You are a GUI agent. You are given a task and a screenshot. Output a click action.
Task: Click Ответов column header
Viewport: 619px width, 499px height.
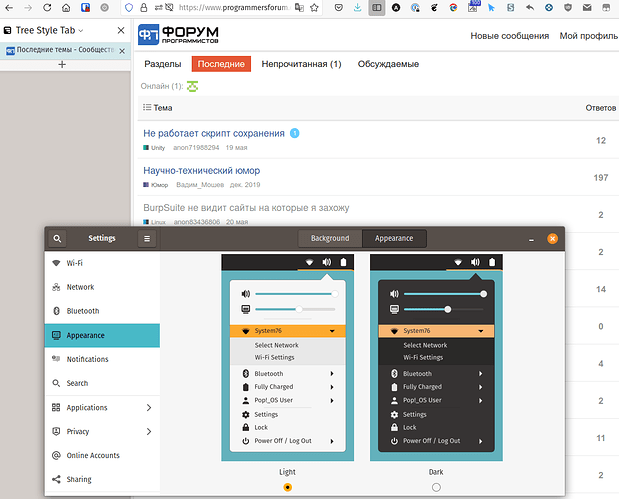600,108
